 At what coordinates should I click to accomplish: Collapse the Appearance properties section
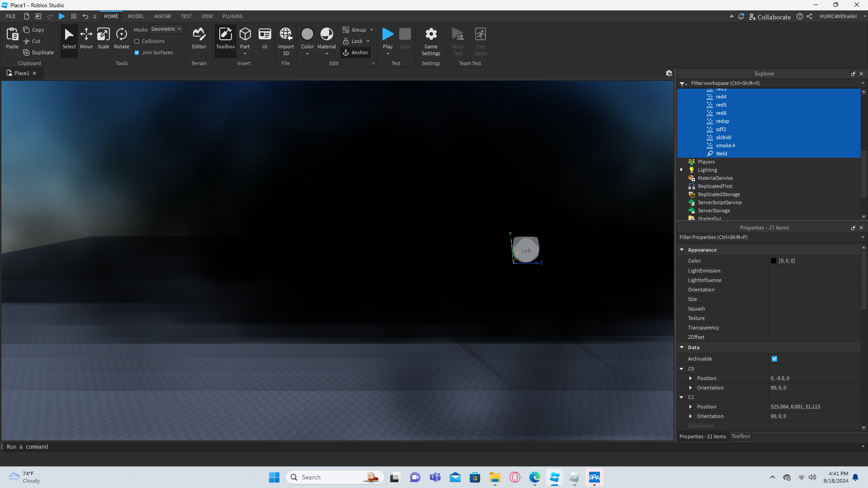682,249
